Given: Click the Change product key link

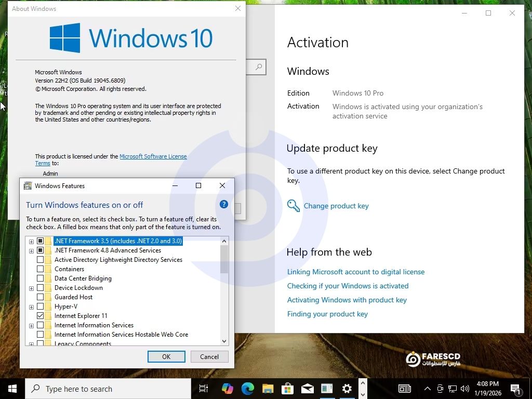Looking at the screenshot, I should coord(336,206).
